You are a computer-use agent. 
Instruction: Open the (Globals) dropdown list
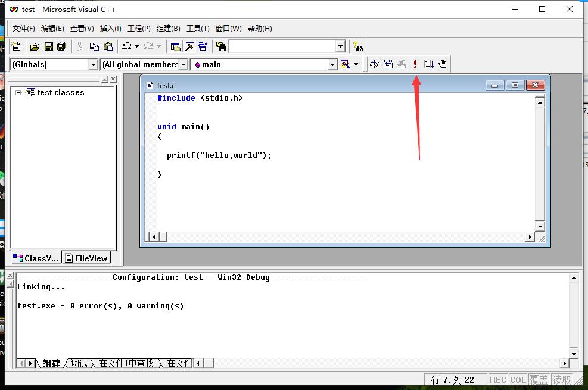pyautogui.click(x=94, y=64)
